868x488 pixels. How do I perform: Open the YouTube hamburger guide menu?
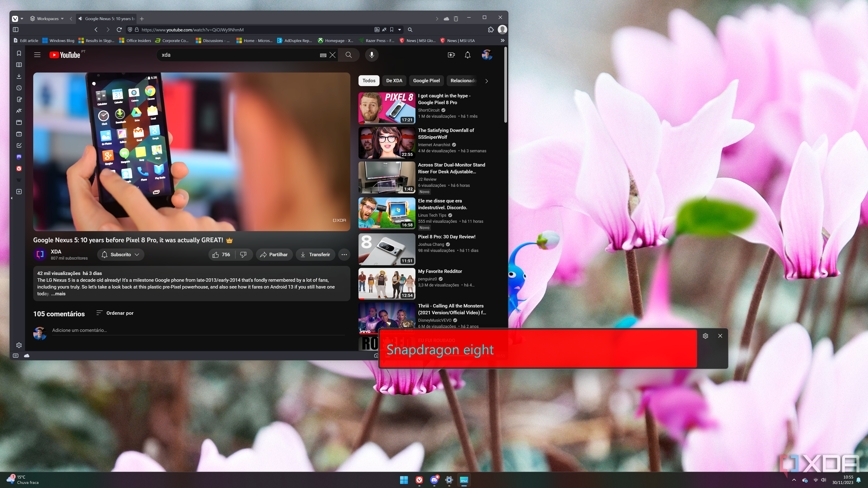[37, 55]
